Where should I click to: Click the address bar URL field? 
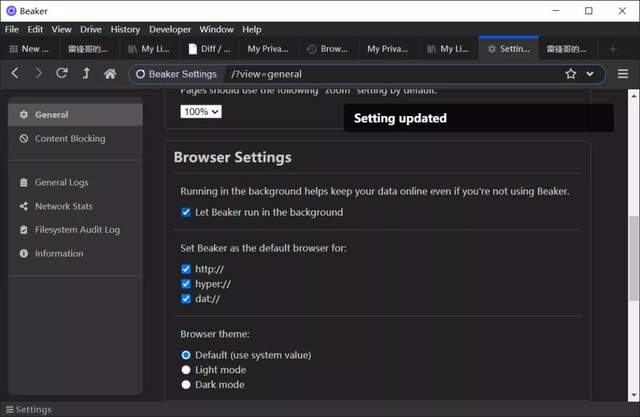pos(390,74)
